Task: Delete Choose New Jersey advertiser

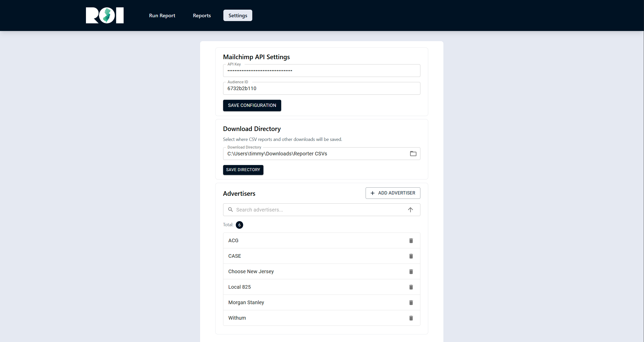Action: point(411,271)
